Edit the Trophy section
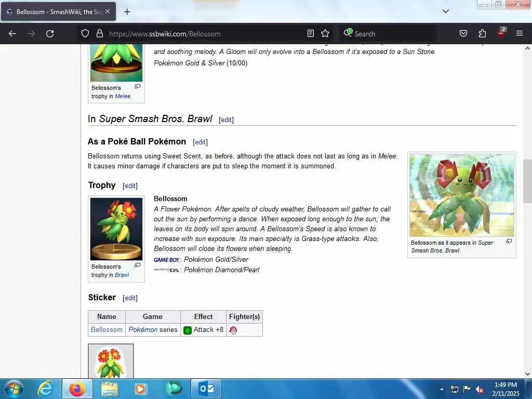Screen dimensions: 532x399 [130, 186]
